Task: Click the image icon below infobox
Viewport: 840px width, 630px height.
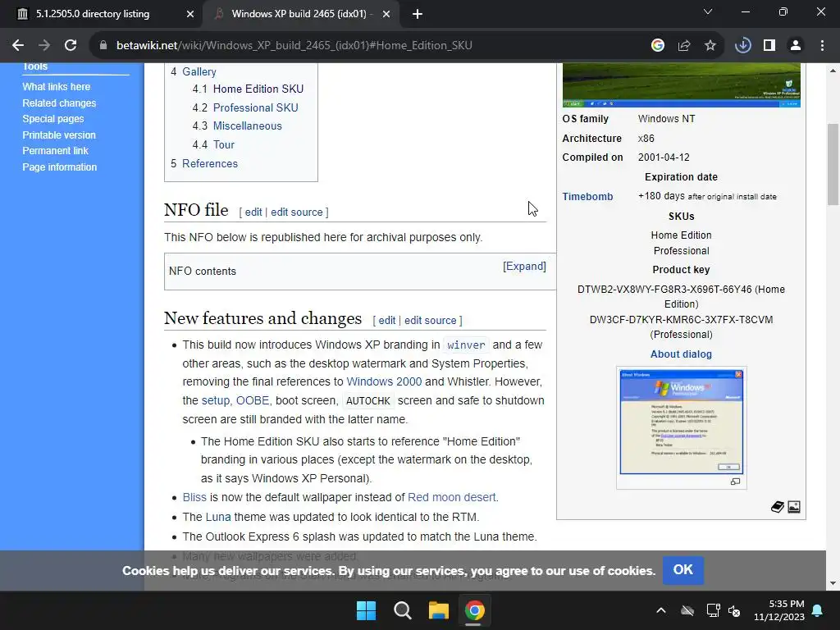Action: [x=794, y=507]
